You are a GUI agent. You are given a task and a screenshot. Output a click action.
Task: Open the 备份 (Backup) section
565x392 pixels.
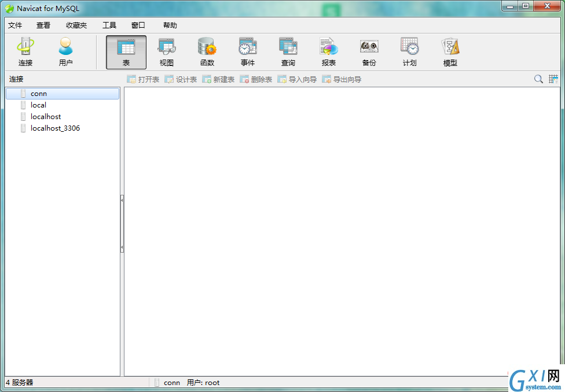[369, 52]
